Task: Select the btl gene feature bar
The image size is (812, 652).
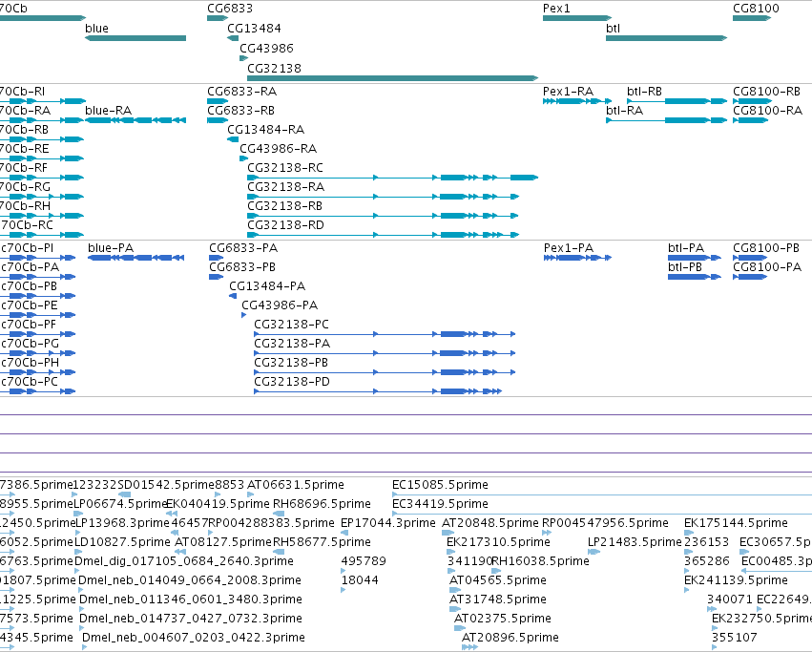Action: click(666, 38)
